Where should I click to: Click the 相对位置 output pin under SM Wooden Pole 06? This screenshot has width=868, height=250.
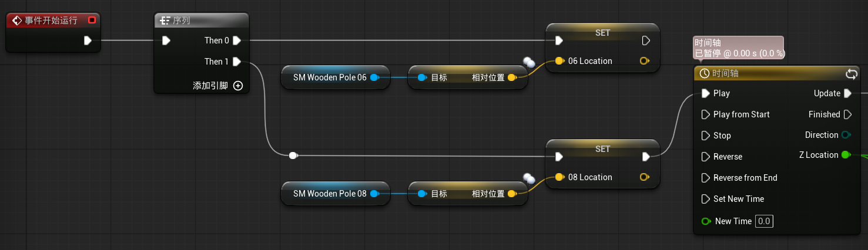point(512,77)
